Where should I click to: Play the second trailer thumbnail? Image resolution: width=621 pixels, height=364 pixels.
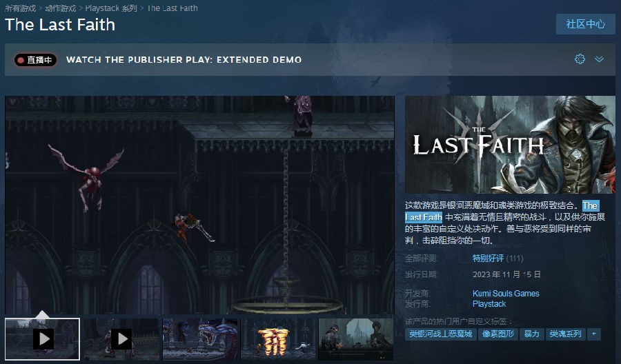tap(121, 339)
